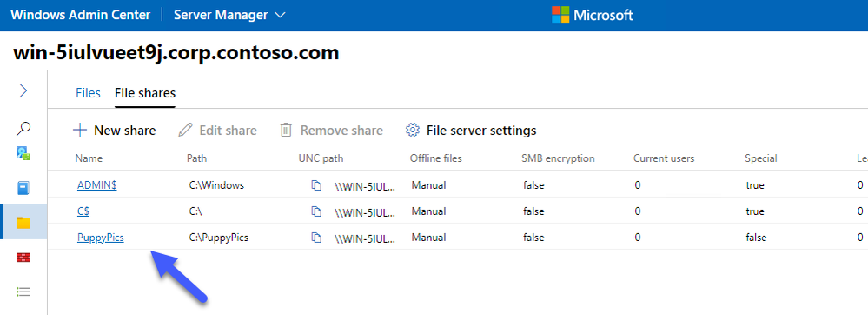
Task: Sort by the SMB encryption column header
Action: [x=558, y=158]
